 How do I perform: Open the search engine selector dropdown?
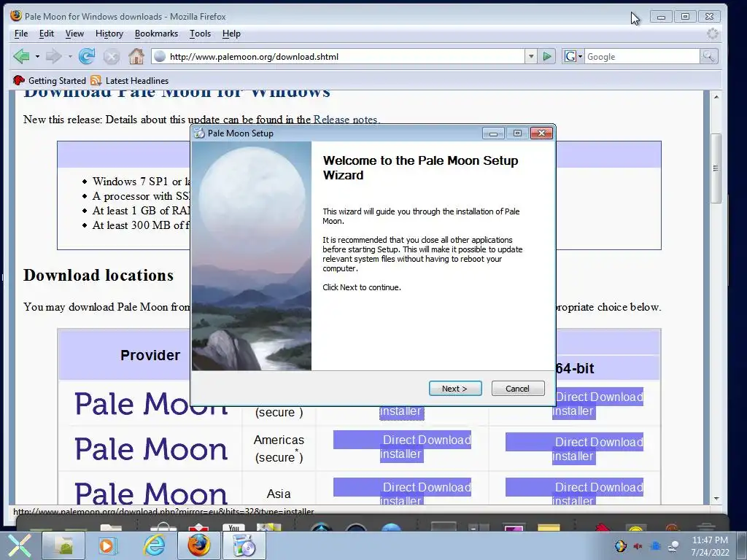click(580, 57)
